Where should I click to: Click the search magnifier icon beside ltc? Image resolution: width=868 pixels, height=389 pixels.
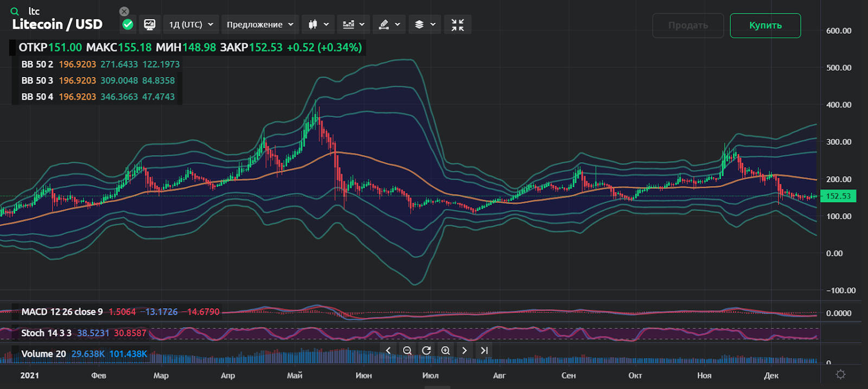click(15, 11)
